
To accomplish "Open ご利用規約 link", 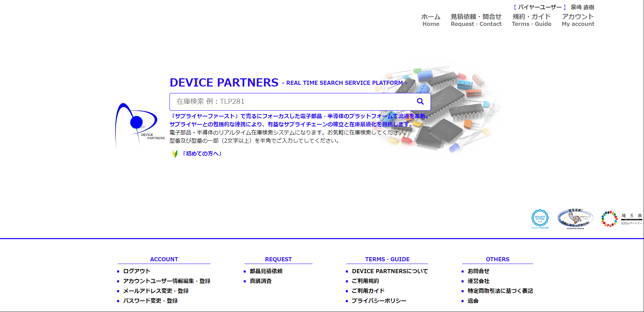I will coord(366,281).
